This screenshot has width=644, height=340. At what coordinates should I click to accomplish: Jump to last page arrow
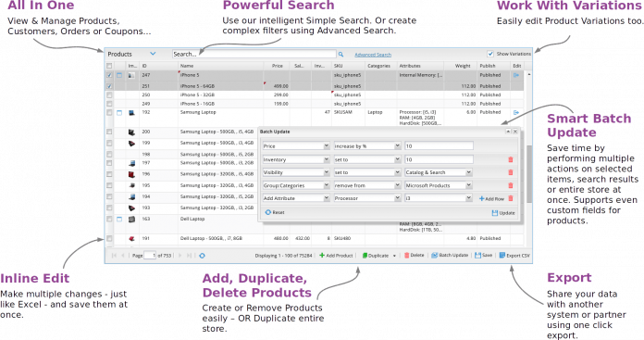pos(189,256)
